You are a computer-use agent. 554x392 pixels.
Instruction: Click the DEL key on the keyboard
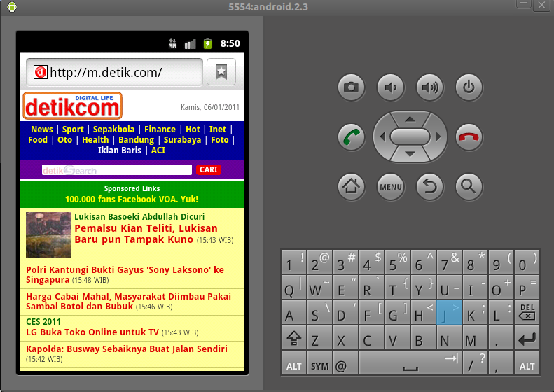click(527, 312)
